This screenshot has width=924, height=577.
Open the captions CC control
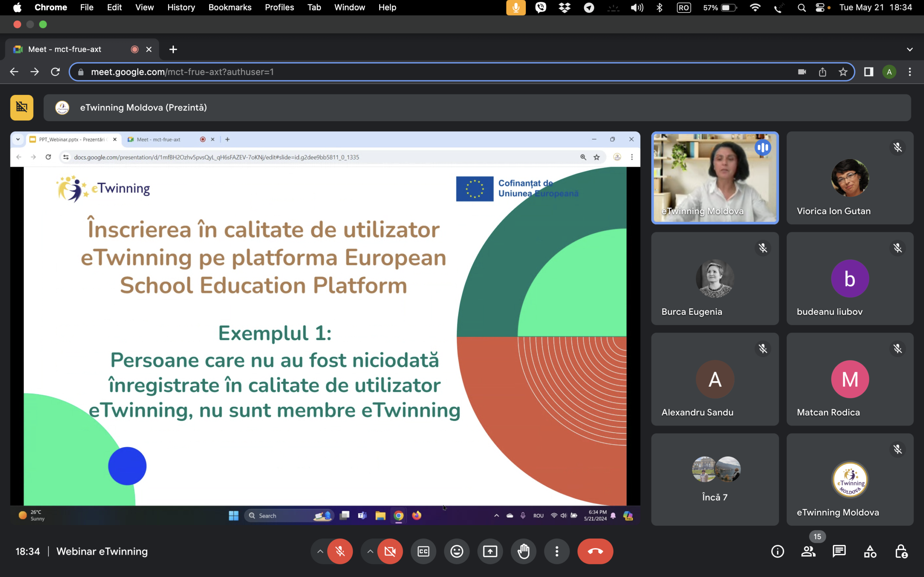click(x=423, y=551)
